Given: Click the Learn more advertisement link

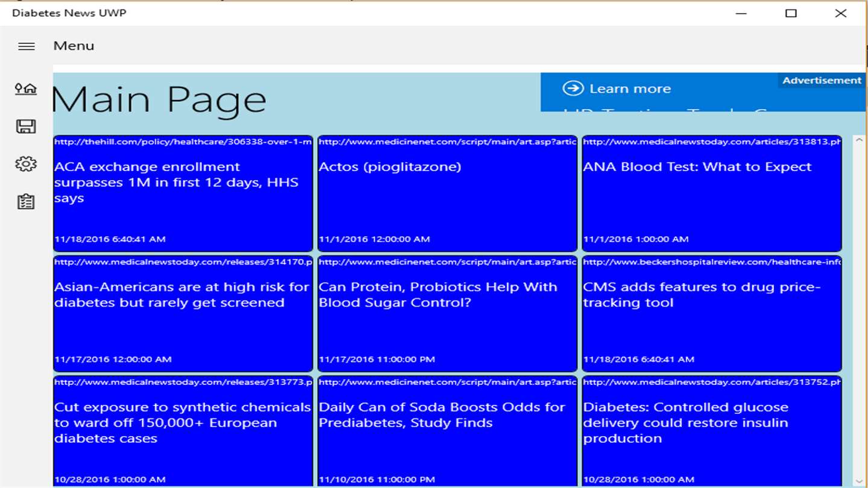Looking at the screenshot, I should pos(630,89).
